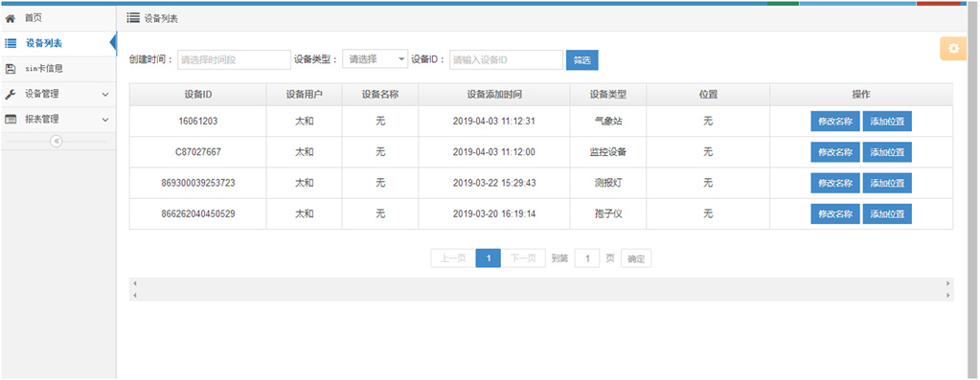Click 添加位置 for device 869300039253723

(x=887, y=183)
